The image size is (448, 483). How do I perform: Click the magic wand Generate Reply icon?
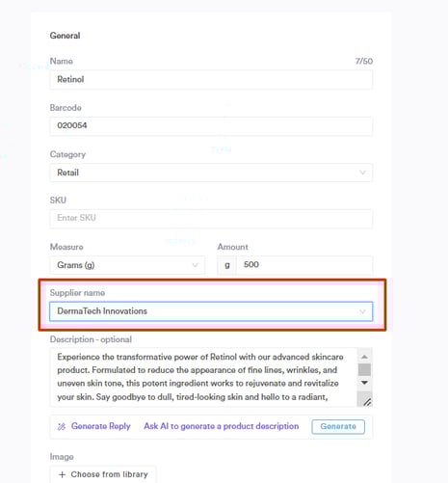pos(62,426)
